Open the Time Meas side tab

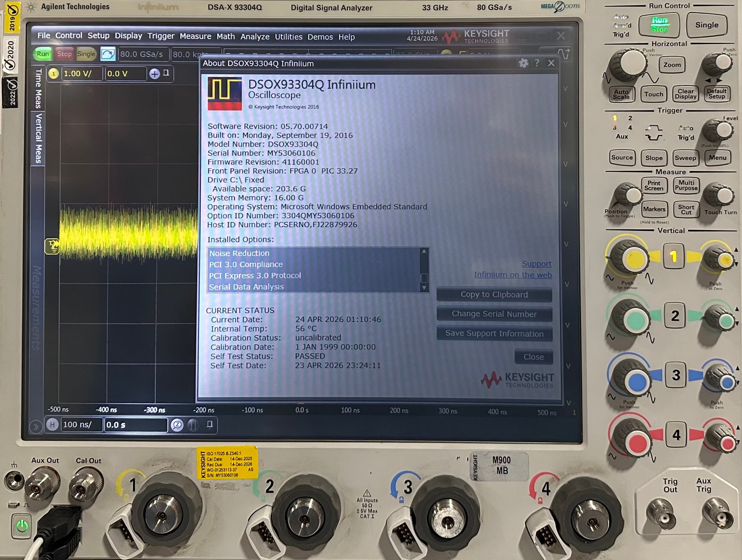[38, 88]
